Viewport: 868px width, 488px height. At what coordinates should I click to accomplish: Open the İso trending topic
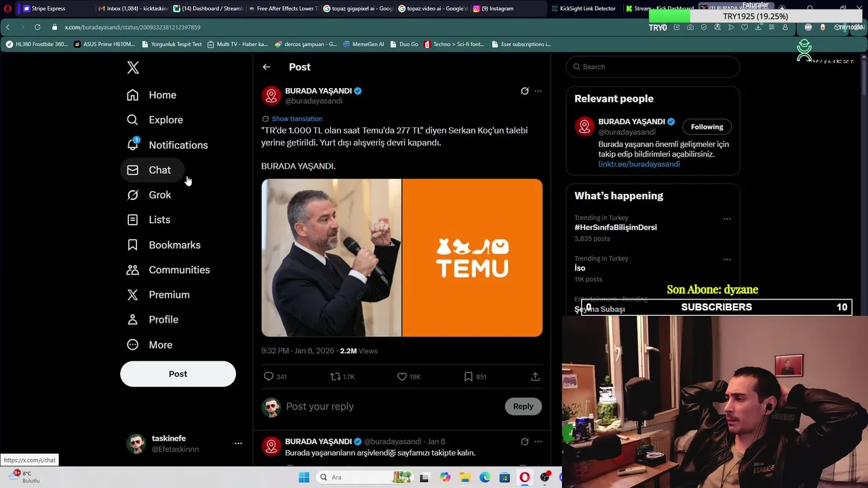[x=580, y=268]
